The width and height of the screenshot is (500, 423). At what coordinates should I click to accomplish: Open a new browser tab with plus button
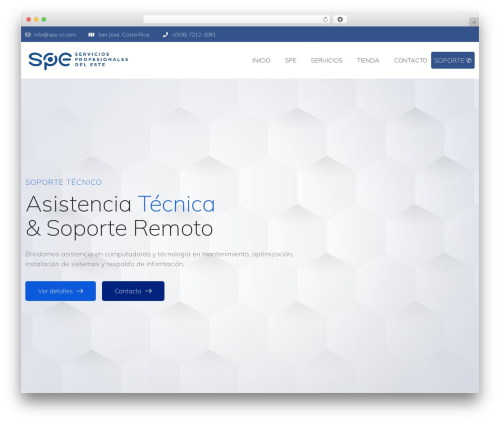point(474,22)
